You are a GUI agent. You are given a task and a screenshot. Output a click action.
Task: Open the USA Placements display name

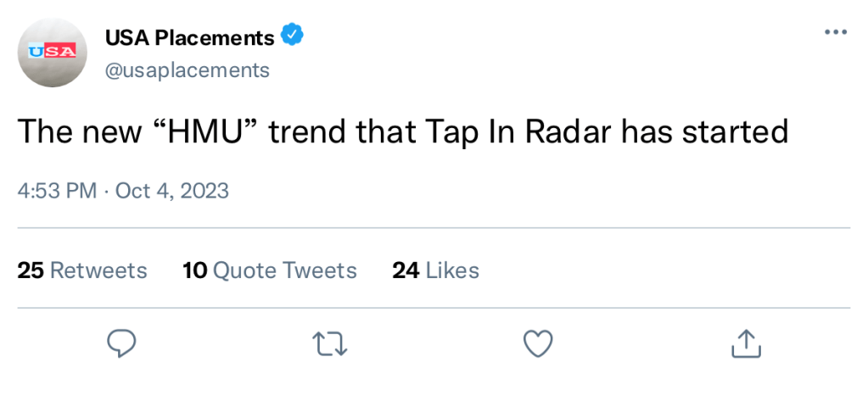pyautogui.click(x=189, y=37)
